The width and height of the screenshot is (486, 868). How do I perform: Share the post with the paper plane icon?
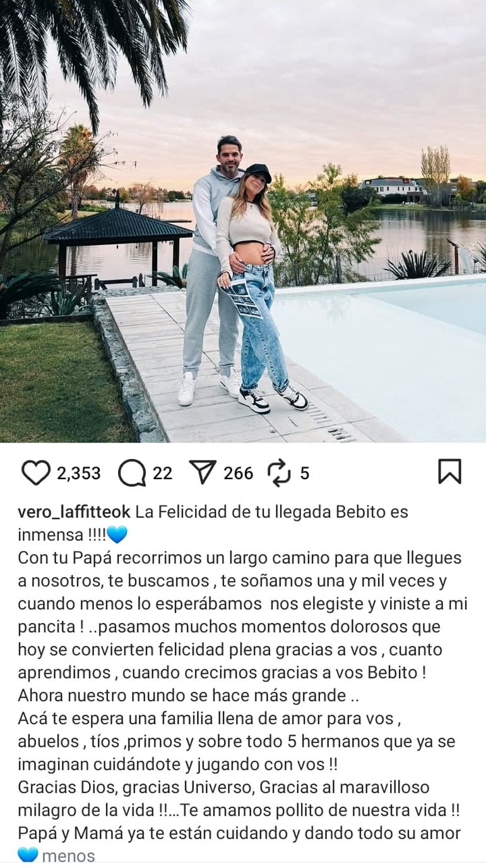[203, 472]
